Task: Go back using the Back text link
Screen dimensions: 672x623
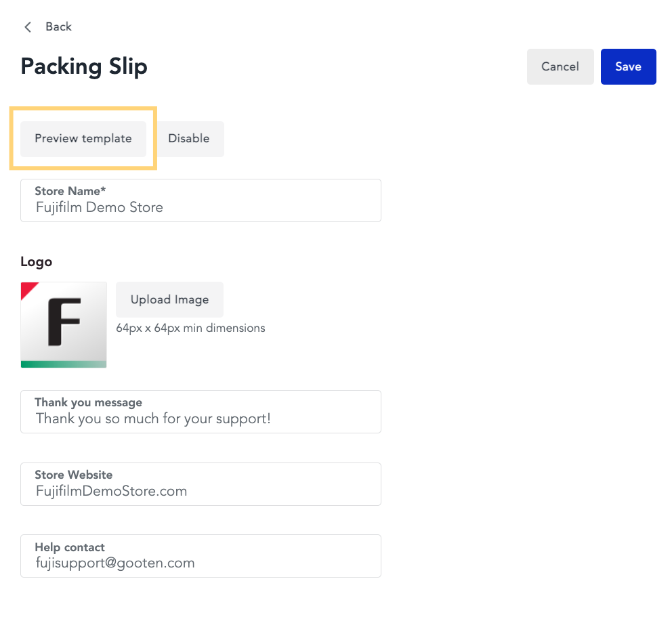Action: [x=59, y=26]
